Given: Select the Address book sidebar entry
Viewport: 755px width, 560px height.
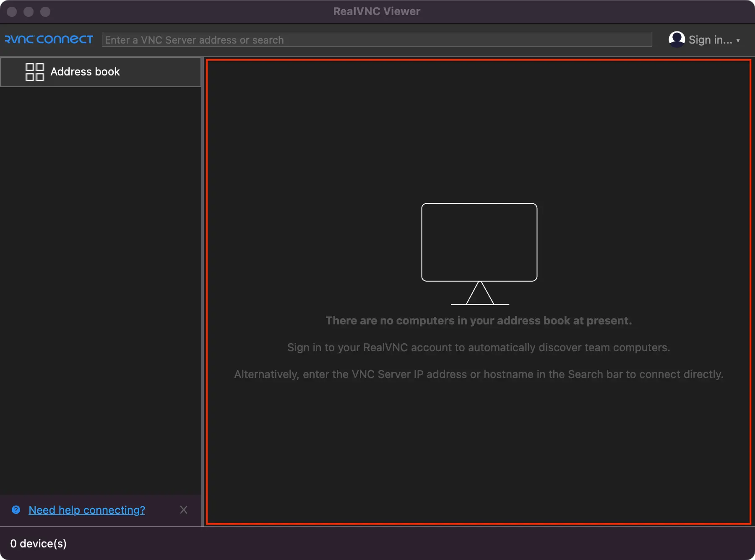Looking at the screenshot, I should click(x=85, y=72).
